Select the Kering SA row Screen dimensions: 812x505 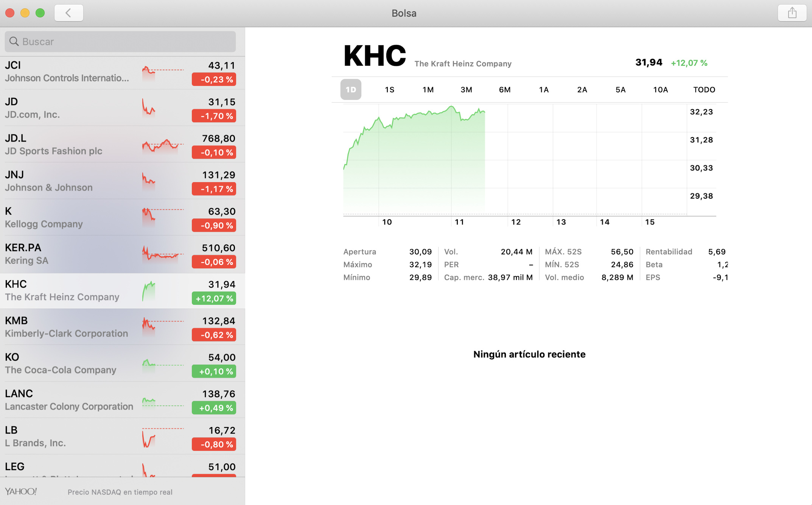pyautogui.click(x=122, y=254)
